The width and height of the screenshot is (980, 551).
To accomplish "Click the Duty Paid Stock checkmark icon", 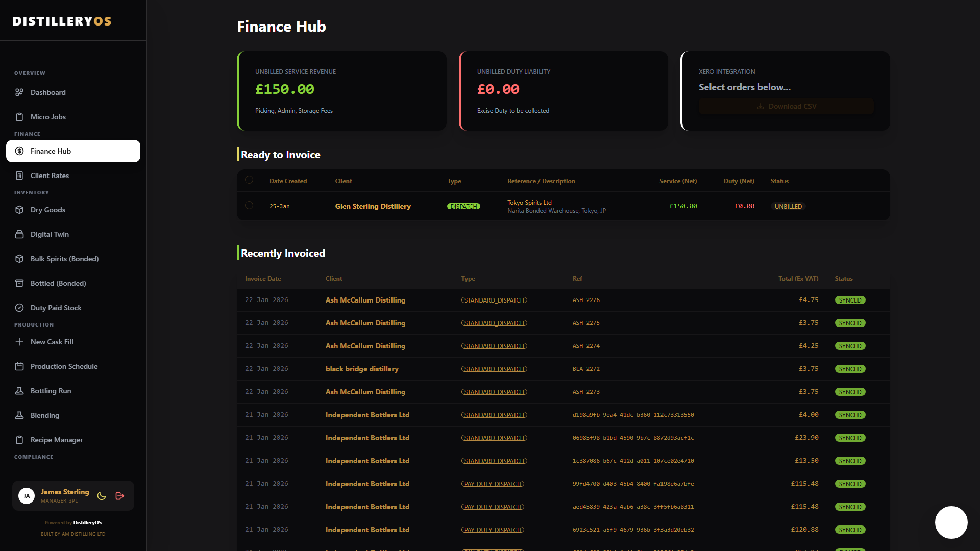I will click(19, 308).
